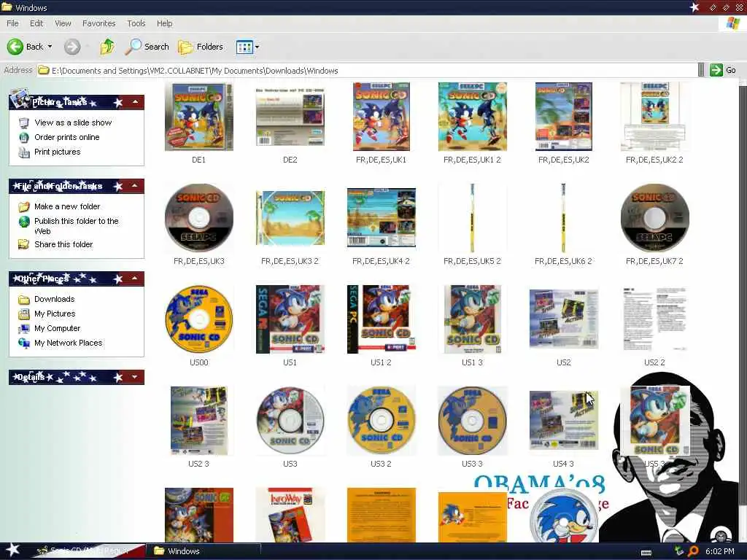Screen dimensions: 747x560
Task: Click the greyed Forward arrow button
Action: coord(72,47)
